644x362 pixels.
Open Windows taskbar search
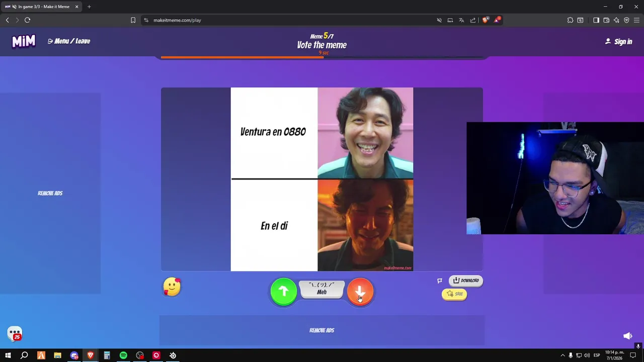coord(24,355)
